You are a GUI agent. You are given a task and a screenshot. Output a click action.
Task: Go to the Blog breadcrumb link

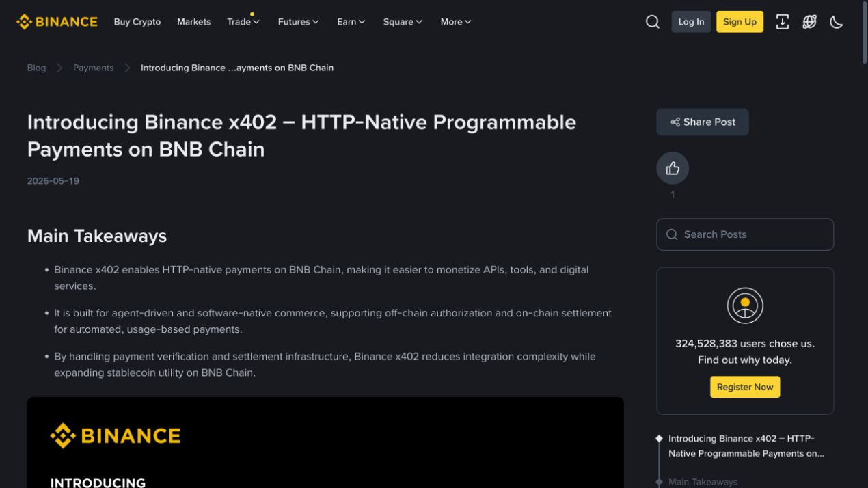[37, 68]
